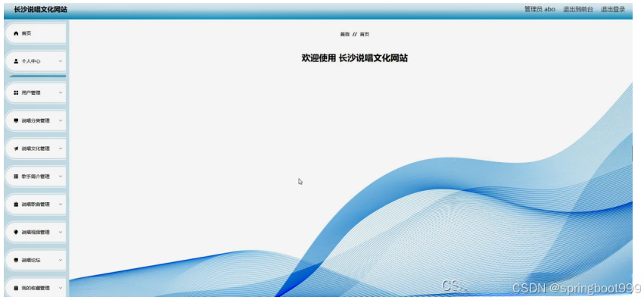
Task: Click the icon beside 说唱论坛
Action: pos(16,260)
